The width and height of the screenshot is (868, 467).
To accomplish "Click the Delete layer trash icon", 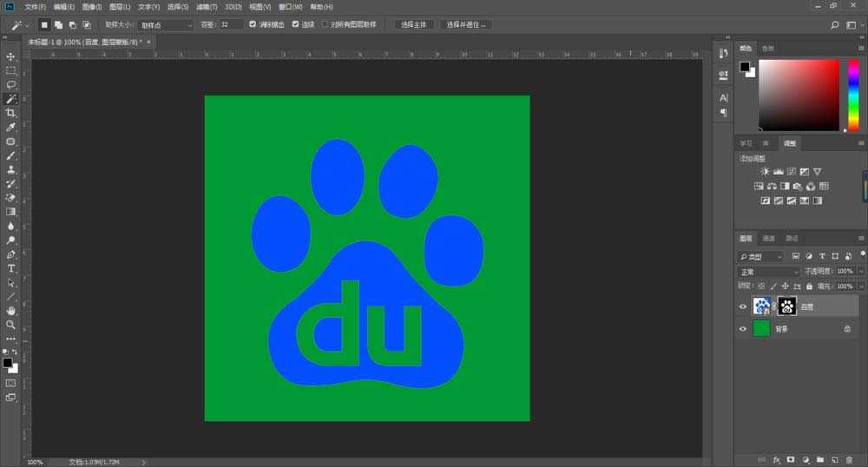I will tap(849, 459).
